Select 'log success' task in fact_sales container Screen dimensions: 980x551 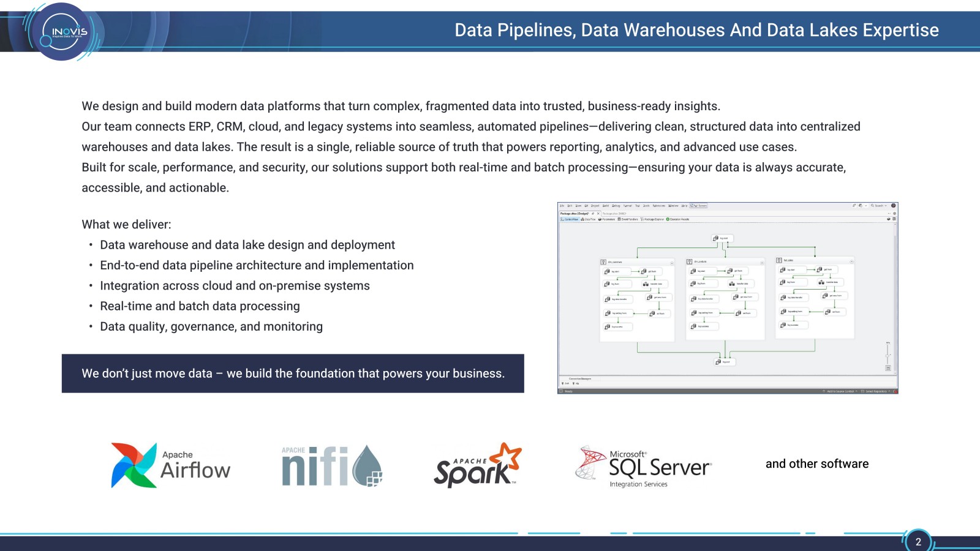(x=793, y=325)
